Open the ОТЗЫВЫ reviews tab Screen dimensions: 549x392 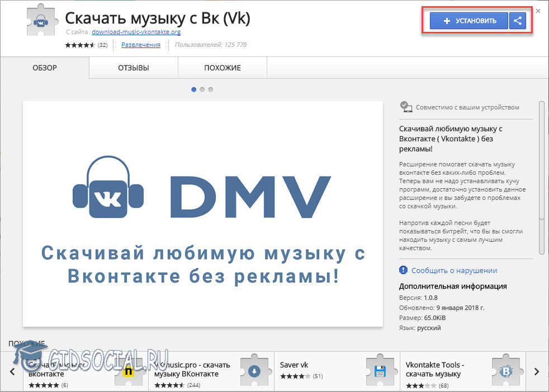[133, 68]
